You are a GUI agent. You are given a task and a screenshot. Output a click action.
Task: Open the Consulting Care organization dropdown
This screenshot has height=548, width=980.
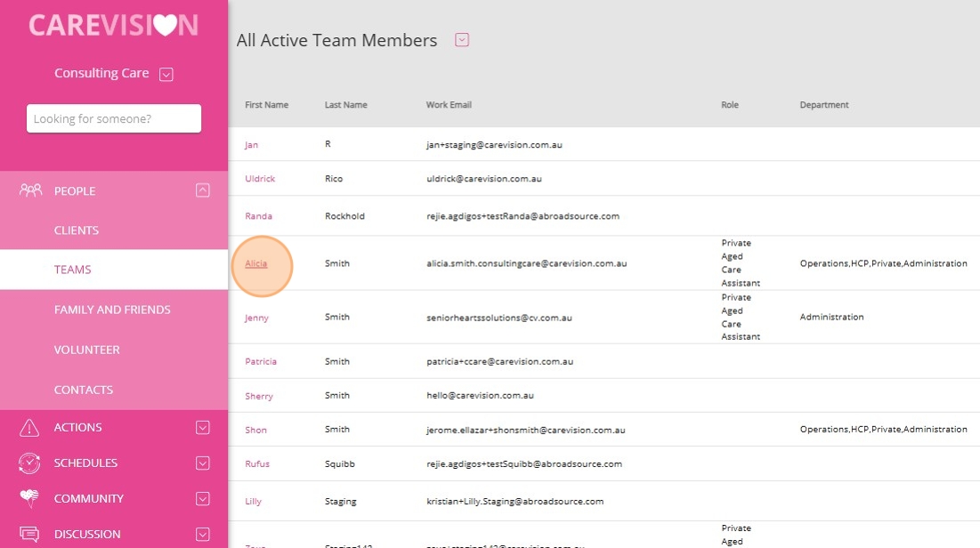[166, 74]
